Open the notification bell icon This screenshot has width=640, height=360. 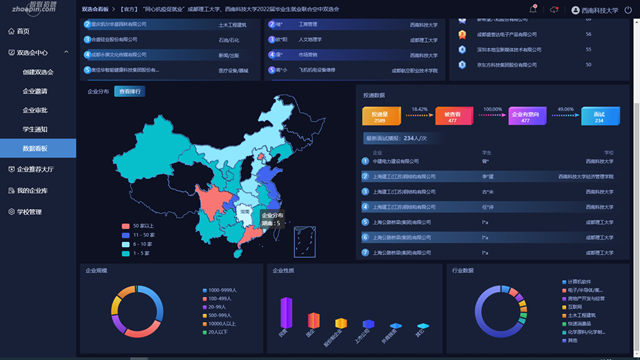(x=533, y=9)
